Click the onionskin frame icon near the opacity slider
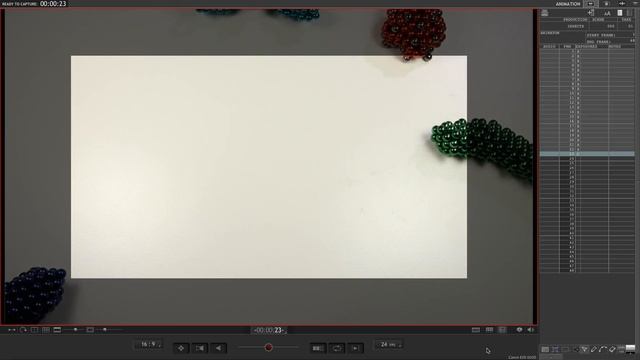The width and height of the screenshot is (640, 360). click(90, 330)
